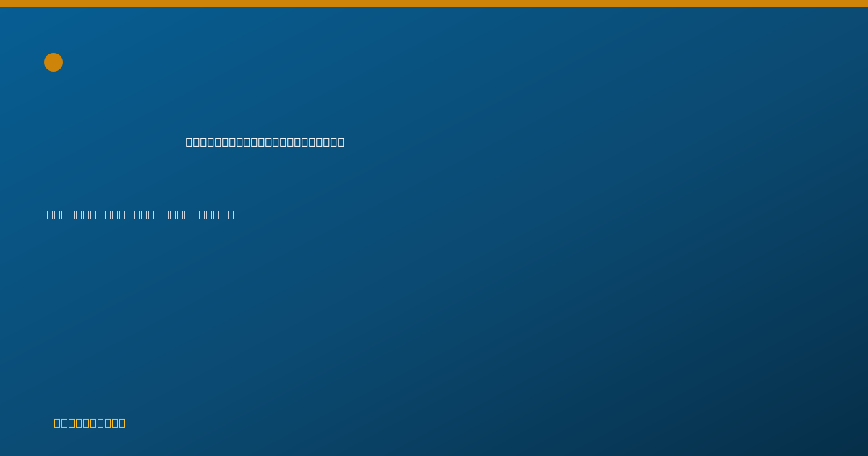The width and height of the screenshot is (868, 456).
Task: Click the orange circle icon
Action: (54, 62)
